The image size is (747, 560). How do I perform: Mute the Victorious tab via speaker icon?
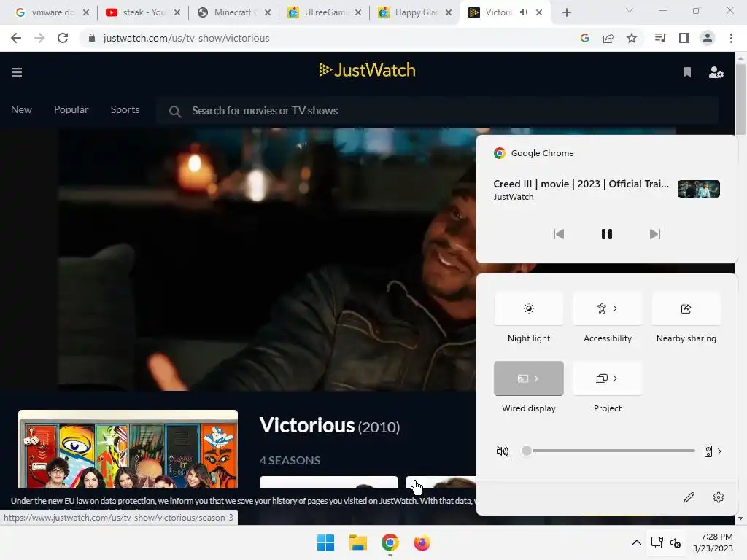[x=524, y=12]
